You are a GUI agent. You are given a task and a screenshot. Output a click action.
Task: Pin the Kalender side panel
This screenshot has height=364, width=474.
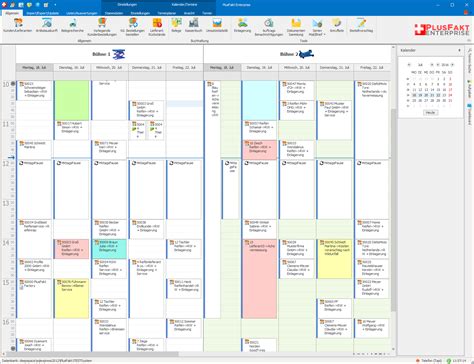[x=459, y=50]
